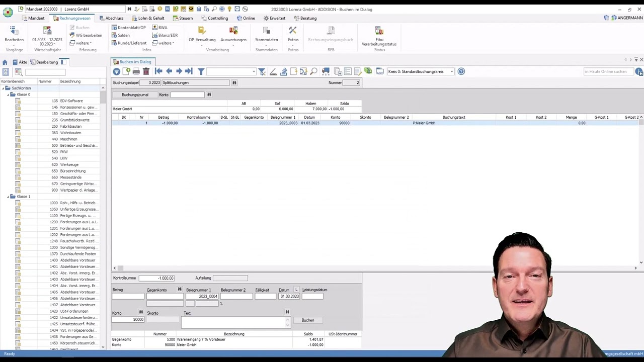Click the account tree vertical scrollbar

click(103, 217)
